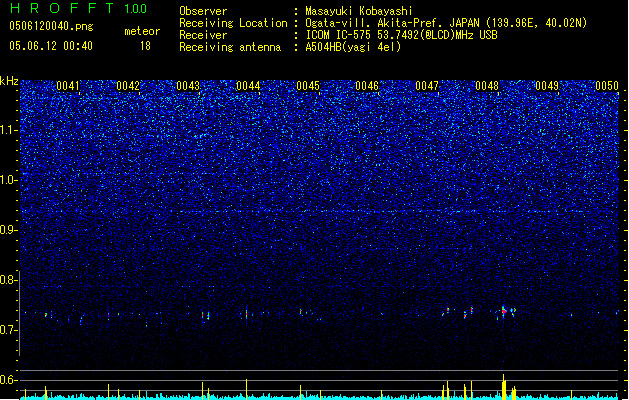
Task: Click the 0043 time marker
Action: 188,86
